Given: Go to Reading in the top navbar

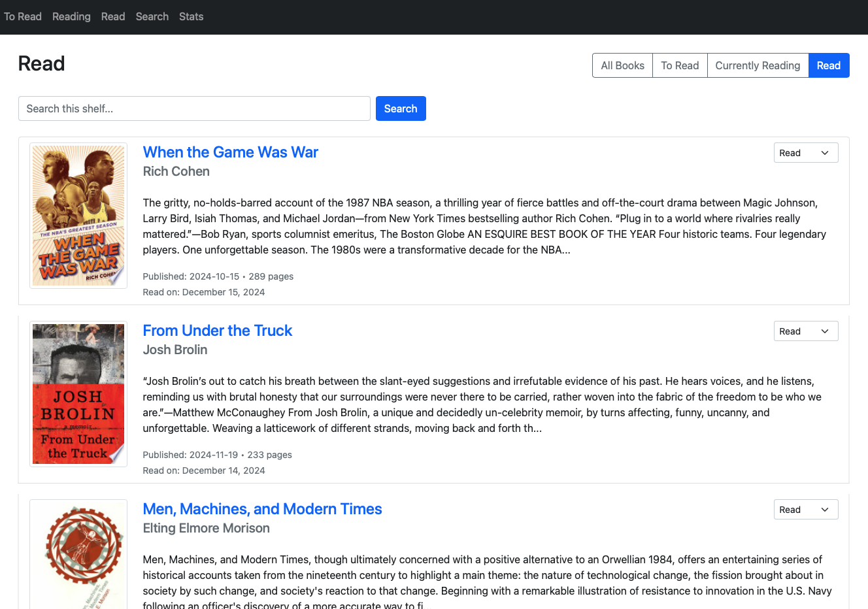Looking at the screenshot, I should point(71,16).
